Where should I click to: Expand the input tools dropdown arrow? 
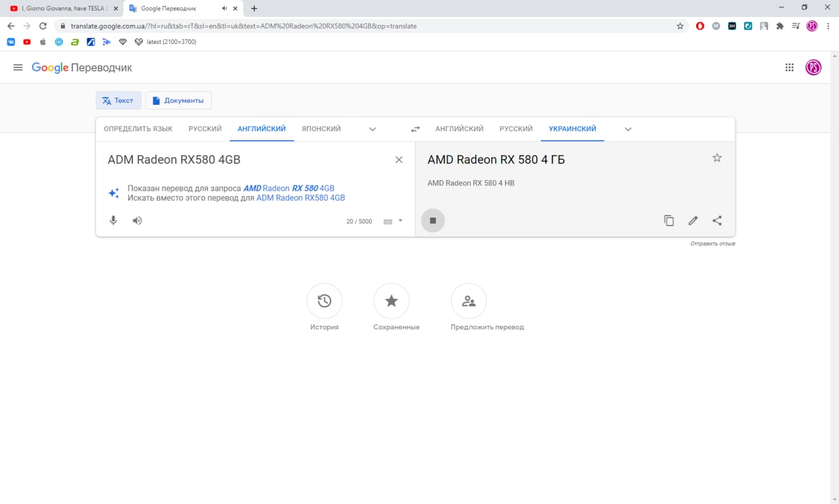(x=400, y=221)
